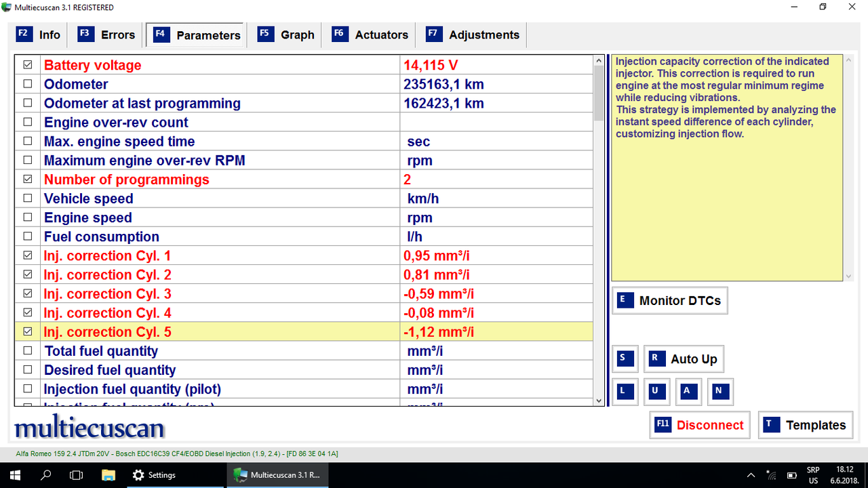
Task: Click the parameter list scroll-up arrow
Action: (x=597, y=60)
